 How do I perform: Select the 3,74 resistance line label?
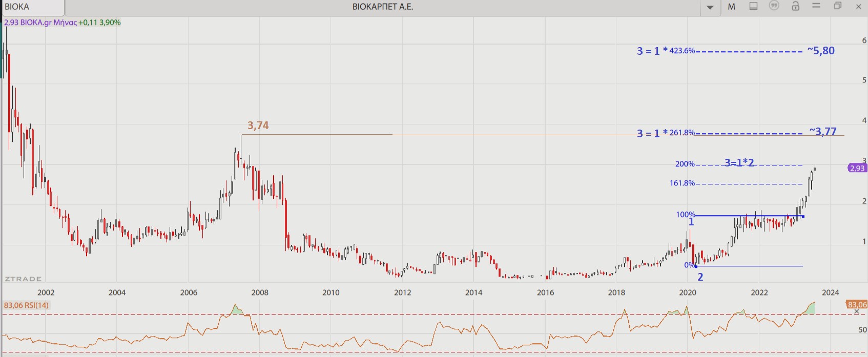[x=258, y=125]
